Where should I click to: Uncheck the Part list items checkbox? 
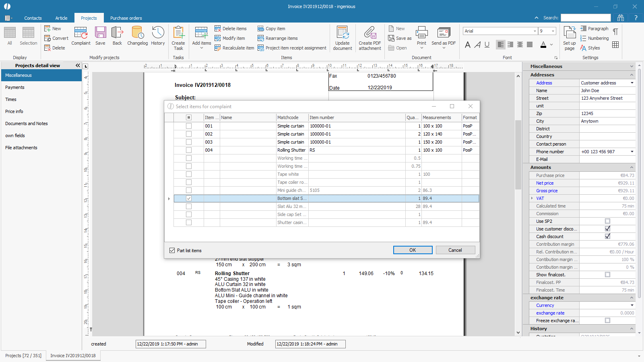172,251
